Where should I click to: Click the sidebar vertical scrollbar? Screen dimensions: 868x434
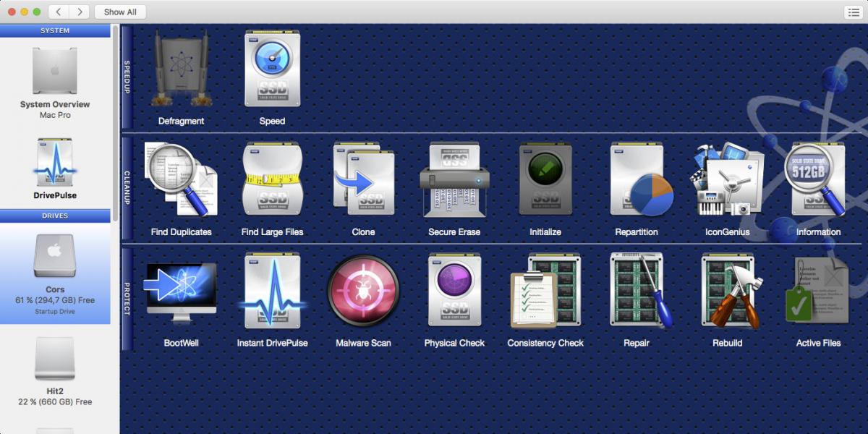point(115,123)
